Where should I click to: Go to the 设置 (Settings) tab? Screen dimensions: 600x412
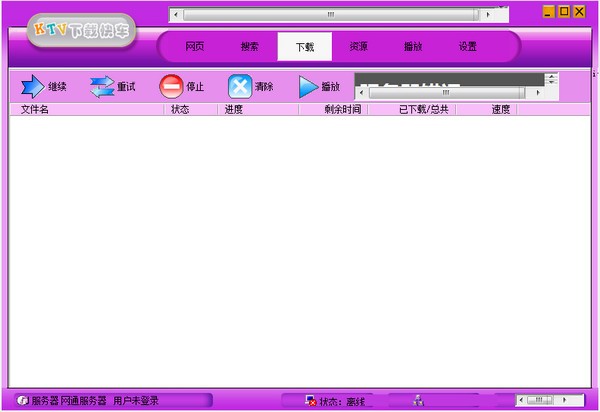(x=467, y=47)
